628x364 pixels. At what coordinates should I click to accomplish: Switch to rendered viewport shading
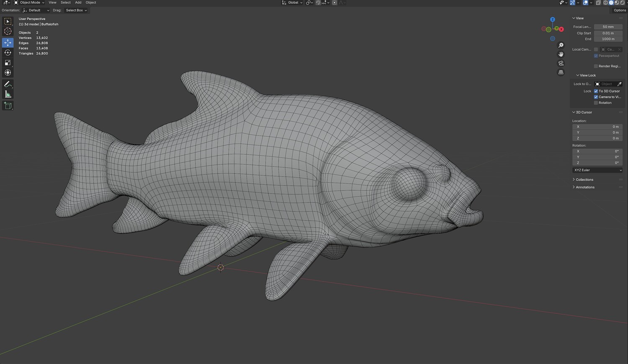(x=623, y=3)
